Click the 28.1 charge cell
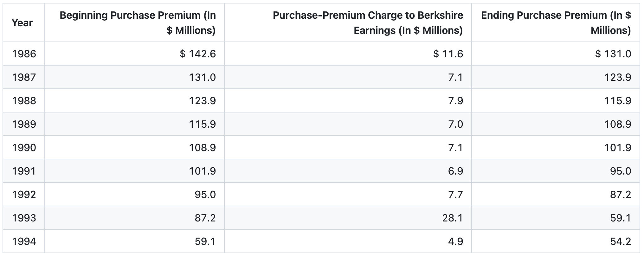This screenshot has height=256, width=644. (452, 218)
